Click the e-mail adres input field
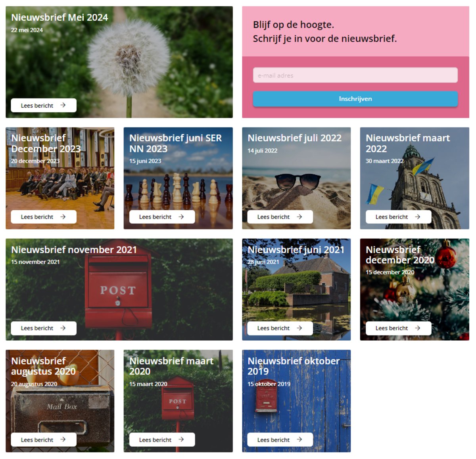The width and height of the screenshot is (476, 459). click(355, 75)
